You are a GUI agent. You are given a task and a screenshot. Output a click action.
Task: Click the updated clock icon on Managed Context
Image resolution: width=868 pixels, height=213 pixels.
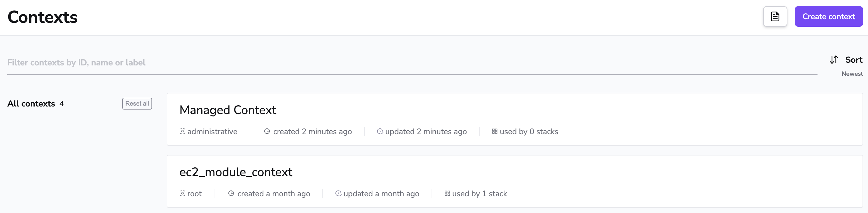coord(380,131)
